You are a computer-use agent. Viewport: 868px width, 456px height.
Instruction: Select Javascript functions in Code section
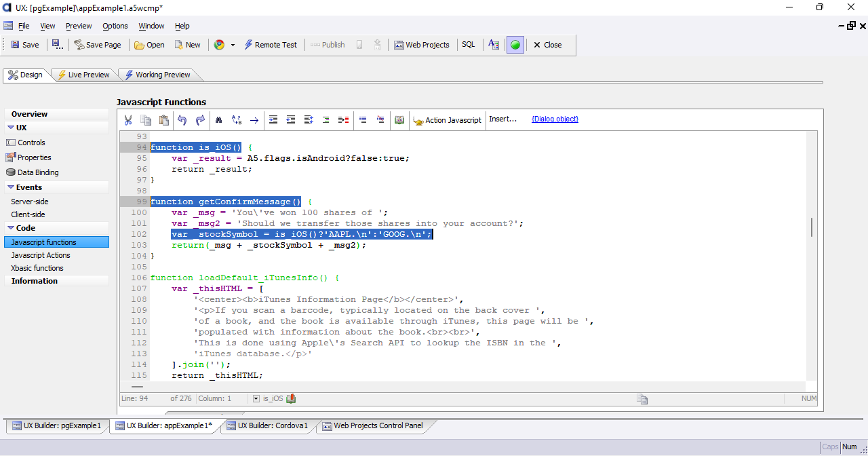click(x=56, y=242)
